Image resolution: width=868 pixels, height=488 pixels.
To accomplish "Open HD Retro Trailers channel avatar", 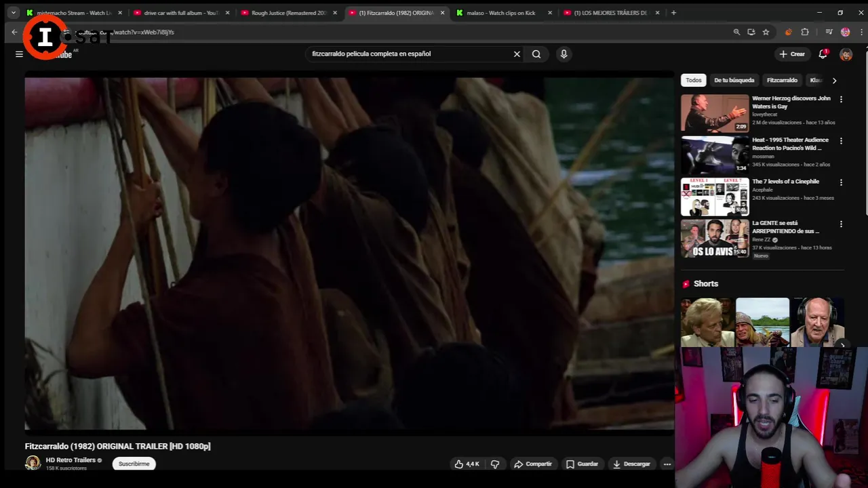I will click(x=33, y=463).
